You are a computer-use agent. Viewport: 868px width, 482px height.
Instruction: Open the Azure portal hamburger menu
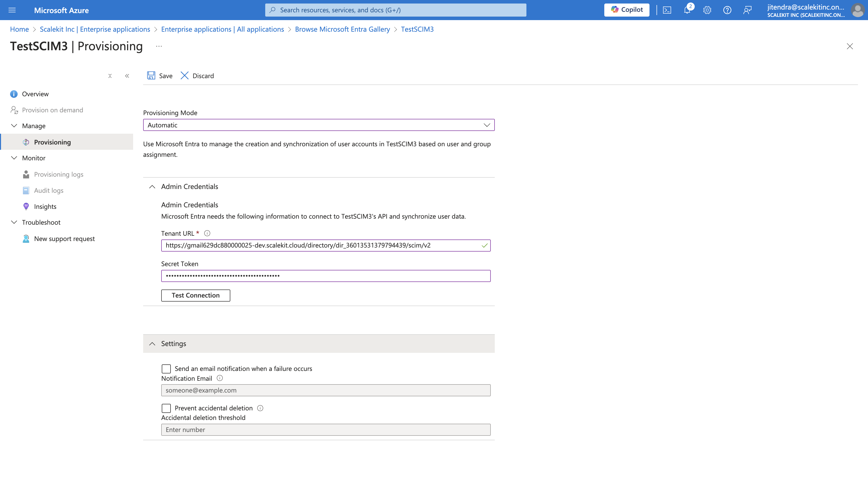[12, 10]
